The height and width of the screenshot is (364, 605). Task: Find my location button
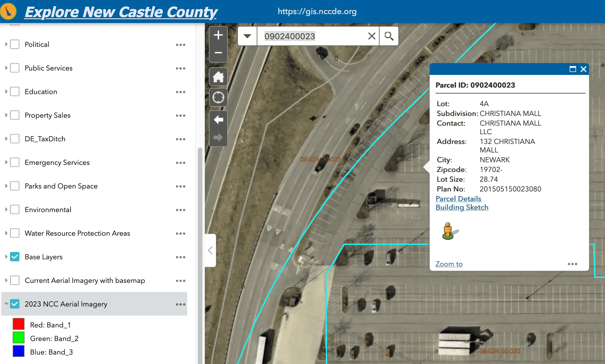218,97
